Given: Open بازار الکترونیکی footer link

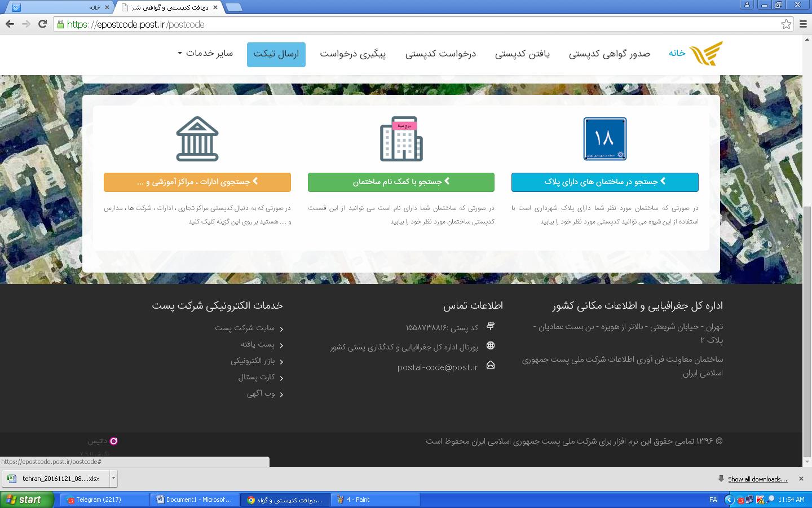Looking at the screenshot, I should (x=253, y=360).
